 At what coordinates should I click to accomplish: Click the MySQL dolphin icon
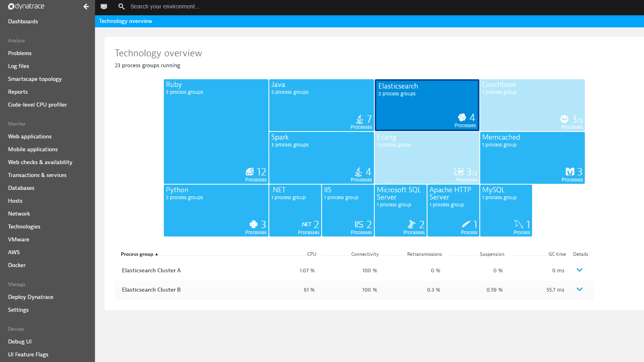[x=519, y=224]
